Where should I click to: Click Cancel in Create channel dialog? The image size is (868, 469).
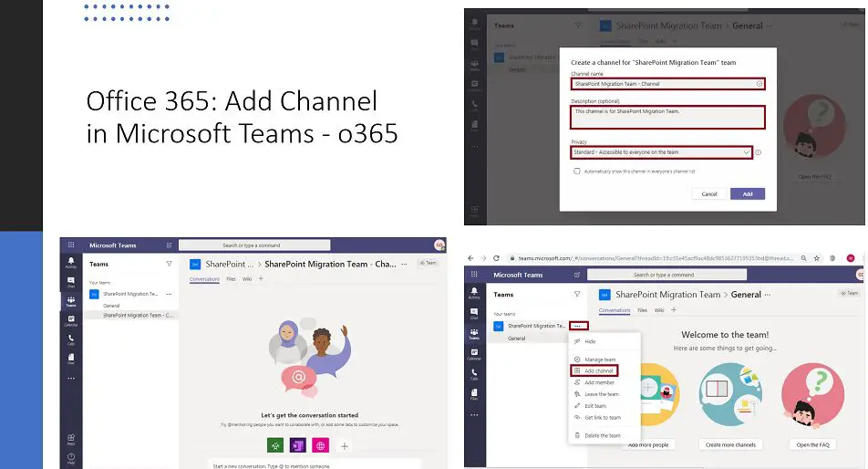709,193
